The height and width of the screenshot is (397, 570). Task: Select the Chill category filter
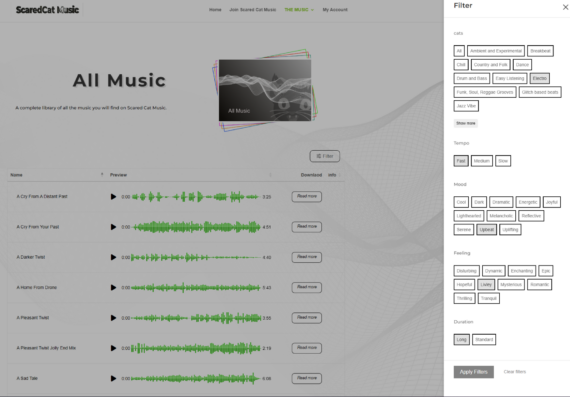click(x=461, y=65)
